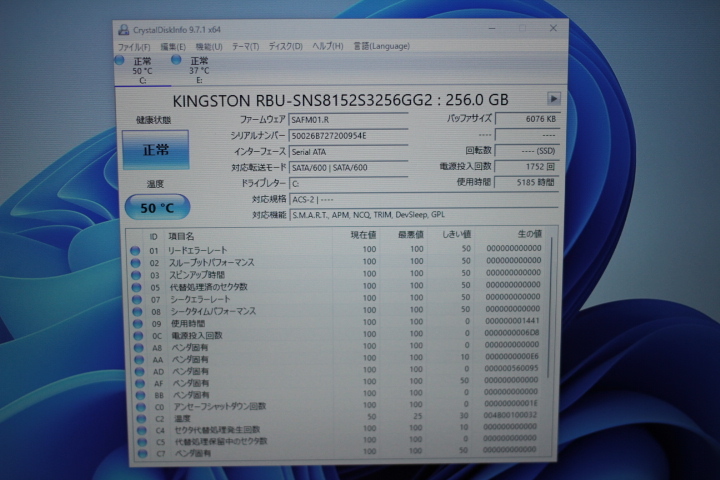Screen dimensions: 720x480
Task: Click the status circle for row 03
Action: click(x=135, y=275)
